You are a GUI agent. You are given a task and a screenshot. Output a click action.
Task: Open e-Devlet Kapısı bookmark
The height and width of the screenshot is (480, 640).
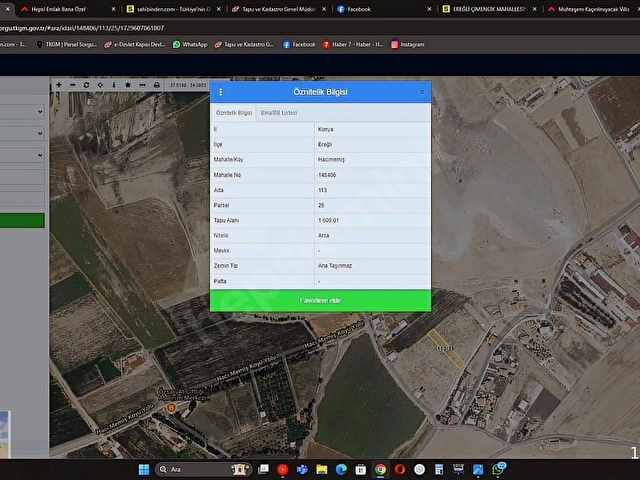(135, 44)
